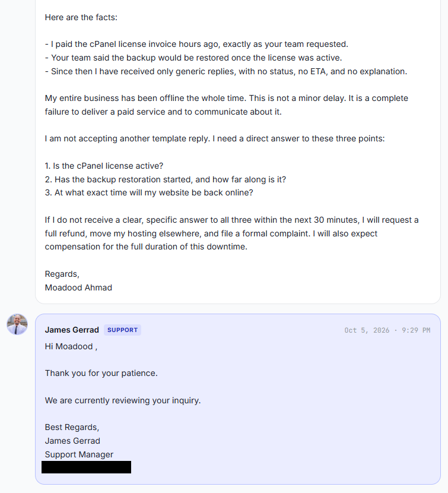Click the Oct 5, 2026 9:29 PM timestamp

[x=387, y=330]
